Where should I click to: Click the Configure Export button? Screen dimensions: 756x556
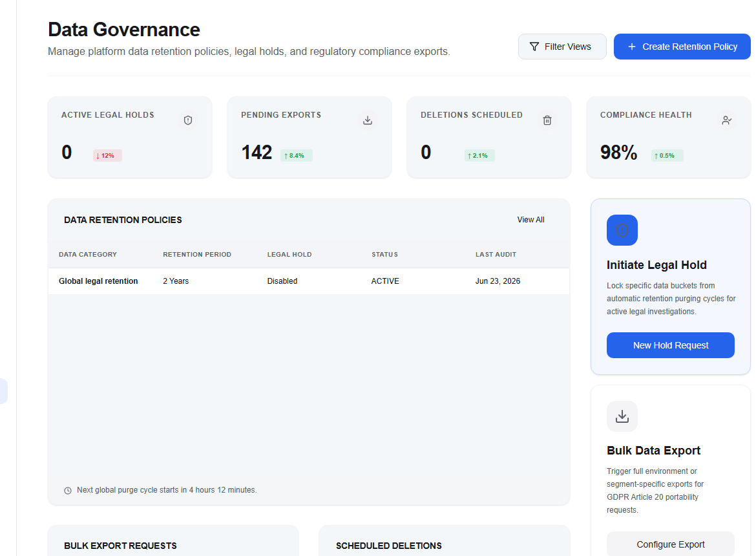(x=670, y=544)
